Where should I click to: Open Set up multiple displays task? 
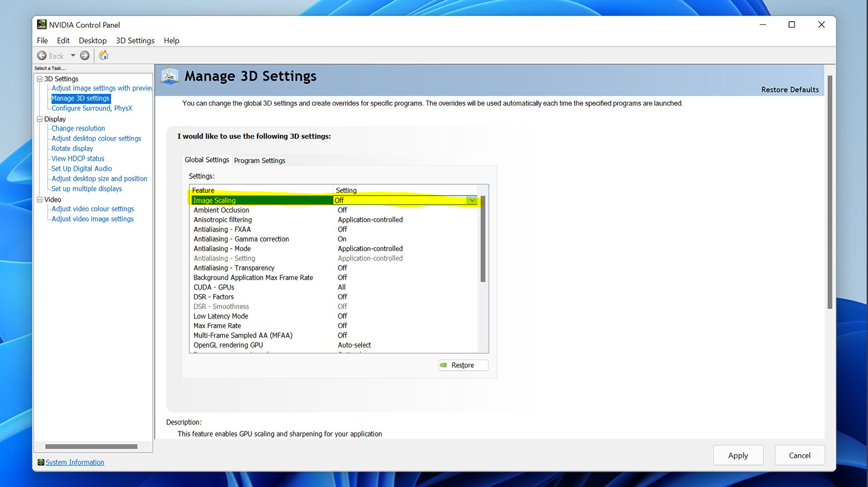[x=87, y=189]
